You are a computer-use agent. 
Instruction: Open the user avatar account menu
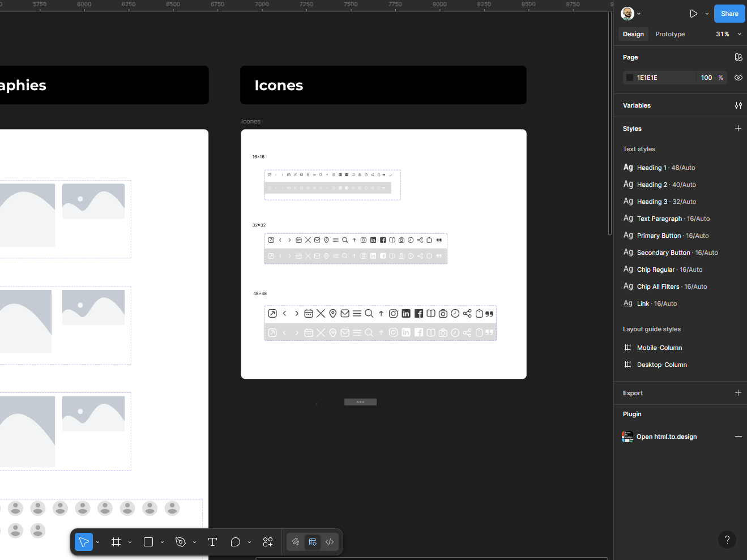pos(630,14)
